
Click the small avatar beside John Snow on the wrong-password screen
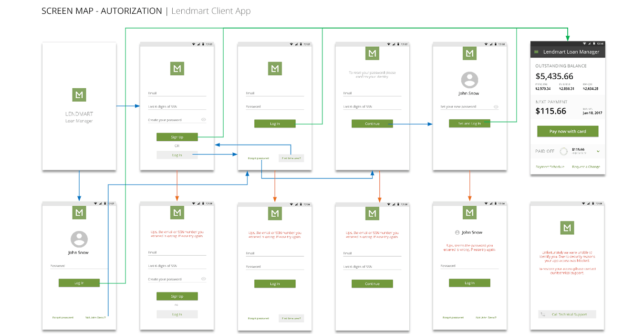(x=457, y=232)
